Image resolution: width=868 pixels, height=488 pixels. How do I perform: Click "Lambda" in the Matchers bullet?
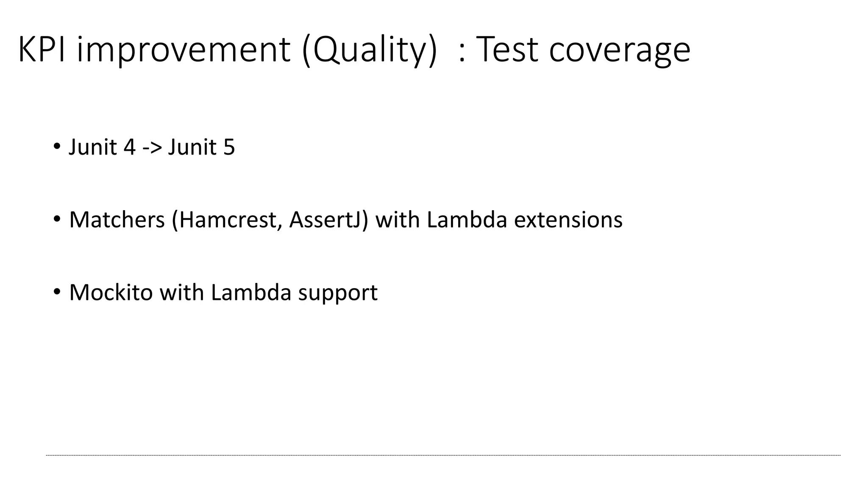tap(467, 220)
